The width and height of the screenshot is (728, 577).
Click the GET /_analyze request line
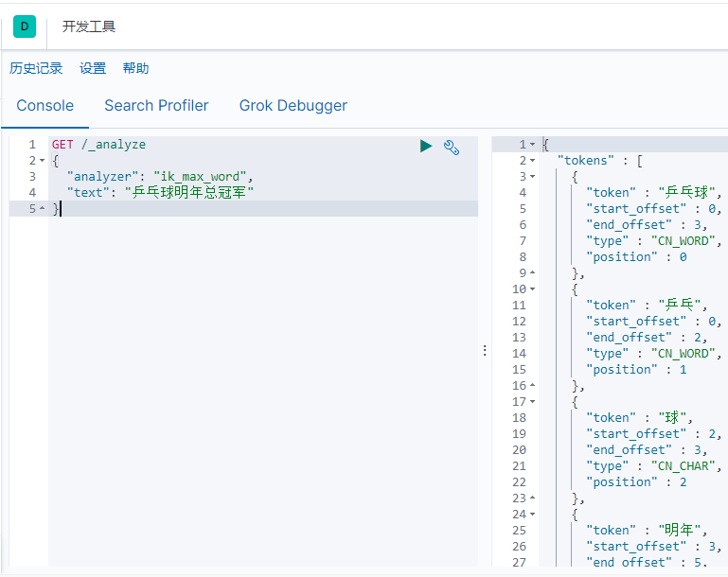tap(98, 145)
